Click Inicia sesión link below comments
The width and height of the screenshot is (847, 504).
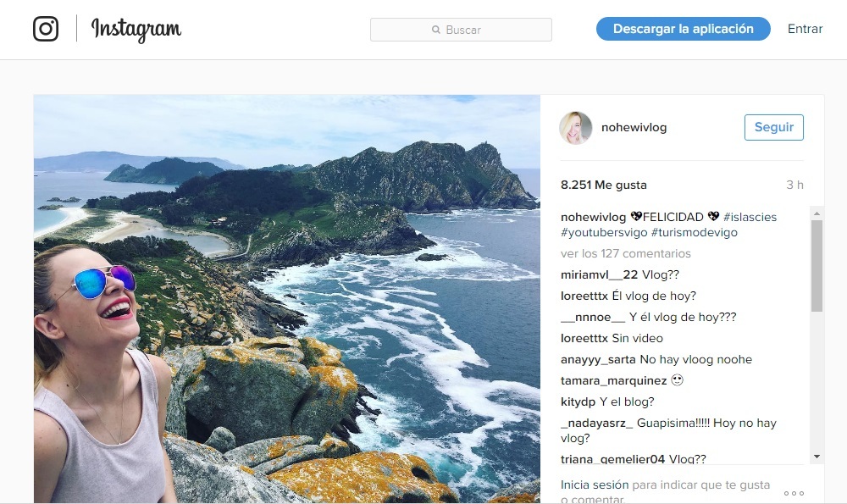(x=595, y=485)
